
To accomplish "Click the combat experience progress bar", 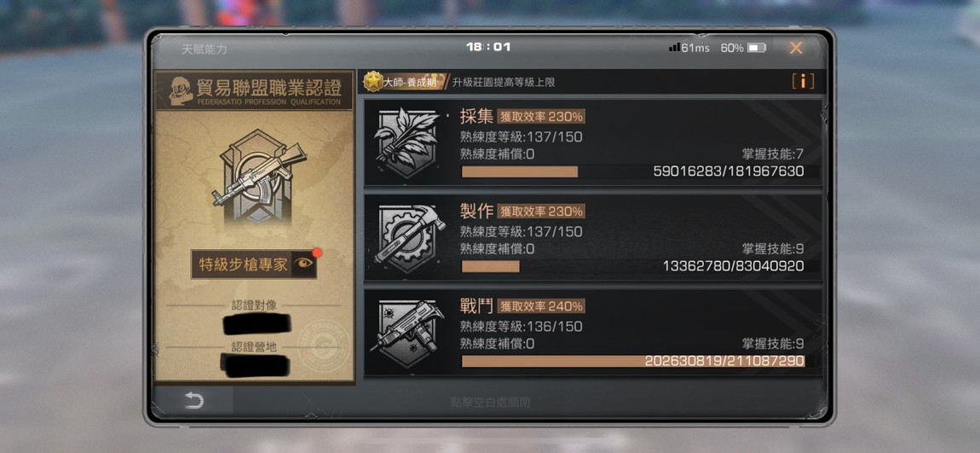I will tap(632, 361).
